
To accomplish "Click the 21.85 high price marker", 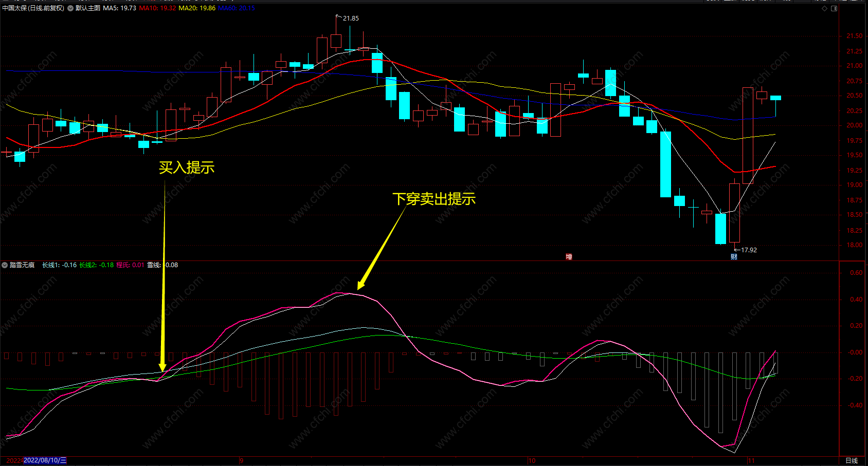I will (351, 18).
